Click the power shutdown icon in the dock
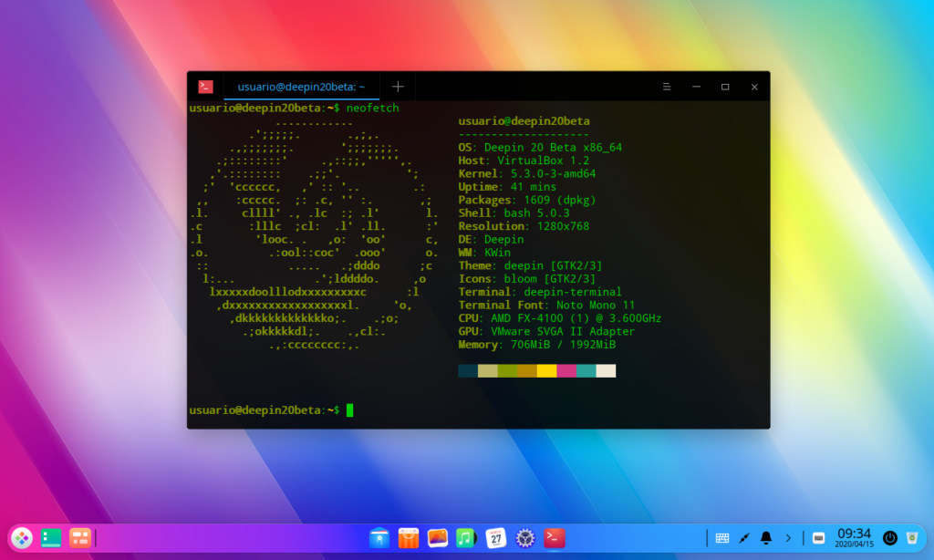The height and width of the screenshot is (560, 934). tap(890, 538)
